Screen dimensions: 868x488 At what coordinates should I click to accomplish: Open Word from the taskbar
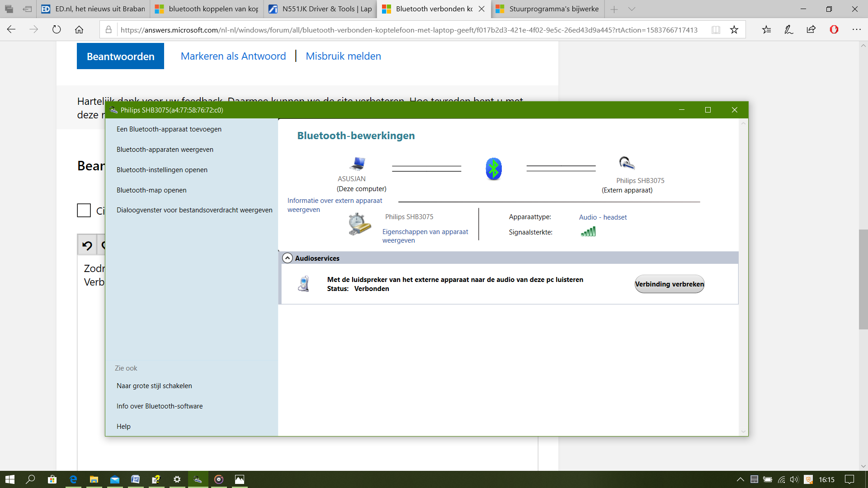click(x=135, y=479)
